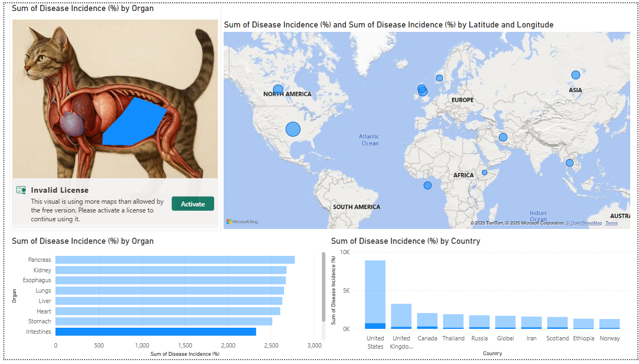Click the Microsoft Bing logo on map

click(242, 222)
